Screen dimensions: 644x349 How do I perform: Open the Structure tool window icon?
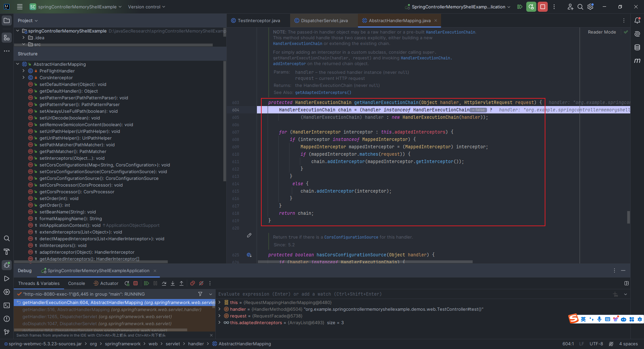(x=7, y=38)
